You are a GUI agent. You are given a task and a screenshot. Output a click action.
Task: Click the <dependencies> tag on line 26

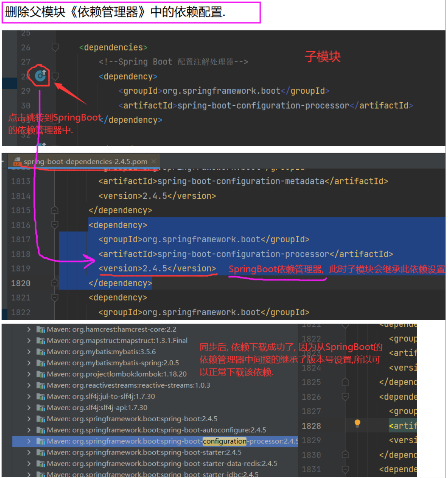point(113,47)
